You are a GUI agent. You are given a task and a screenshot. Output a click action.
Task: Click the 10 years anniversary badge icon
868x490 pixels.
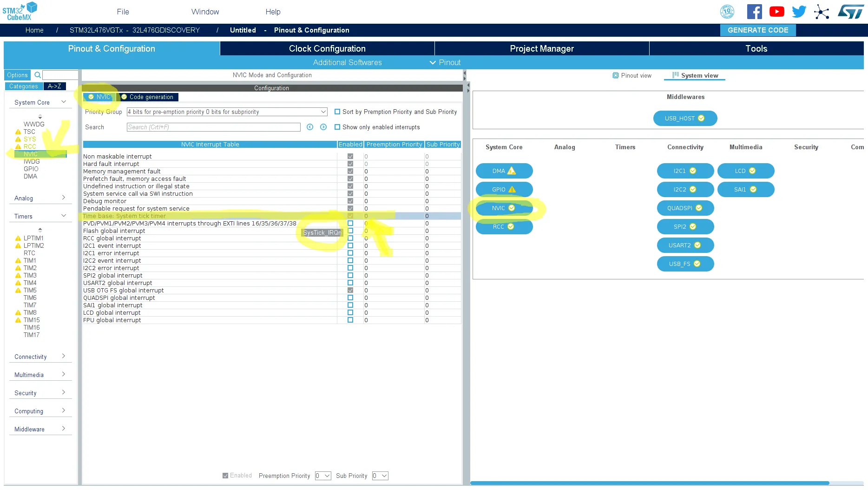727,12
